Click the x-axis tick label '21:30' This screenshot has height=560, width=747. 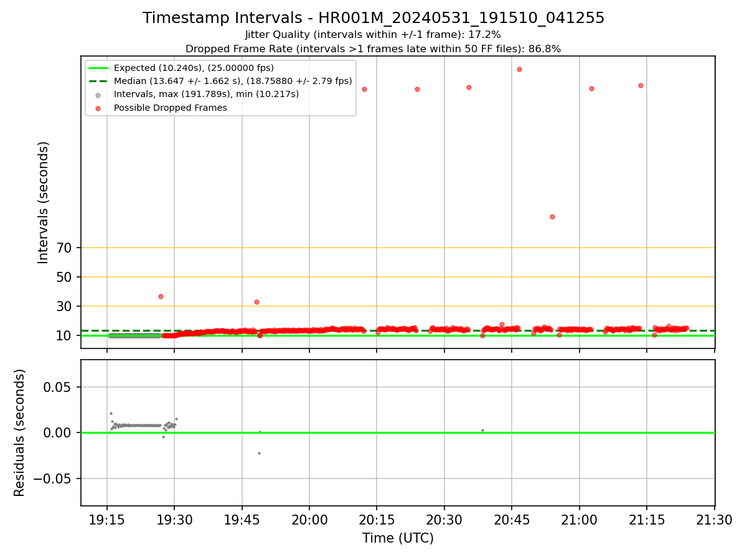tap(714, 519)
